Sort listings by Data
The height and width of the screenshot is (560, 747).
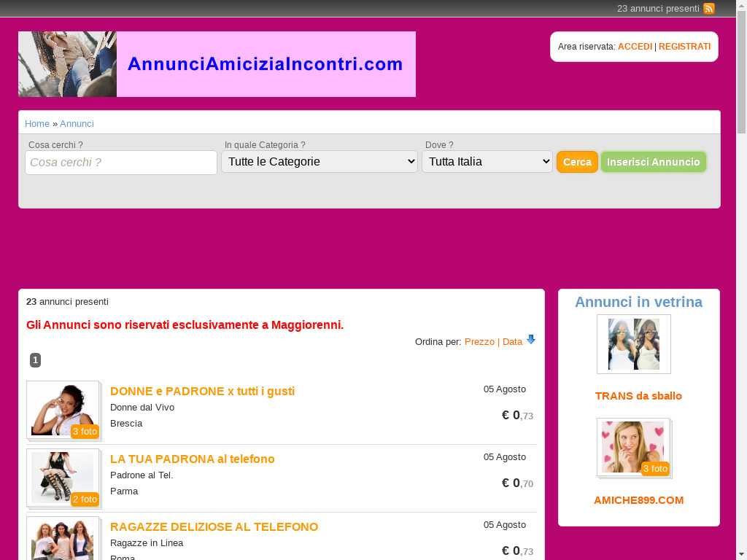click(x=512, y=342)
